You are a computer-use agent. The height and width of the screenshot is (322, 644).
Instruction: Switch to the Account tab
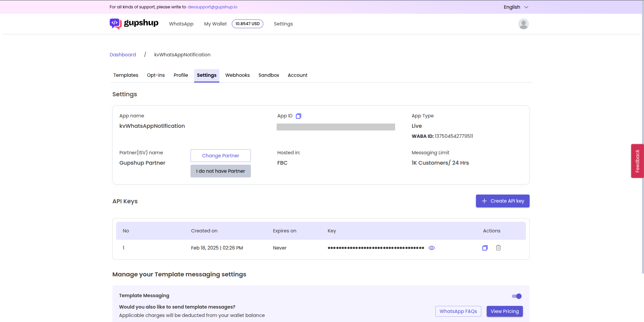[298, 75]
